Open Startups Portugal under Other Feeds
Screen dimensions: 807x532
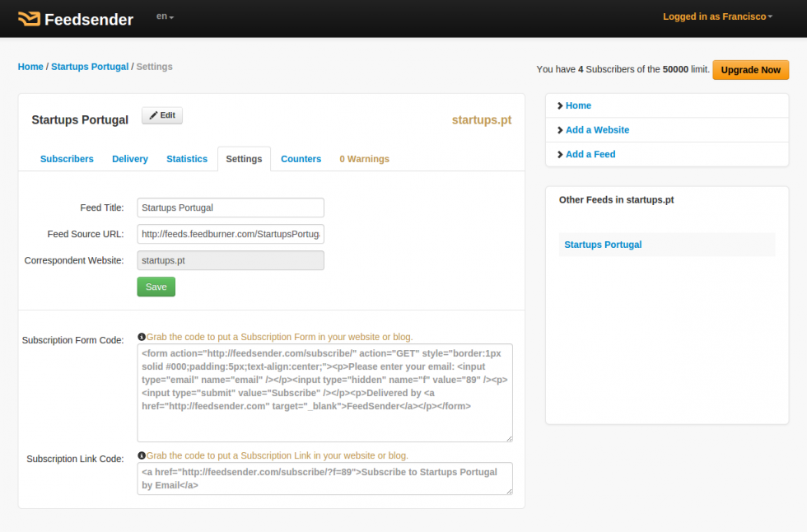603,245
